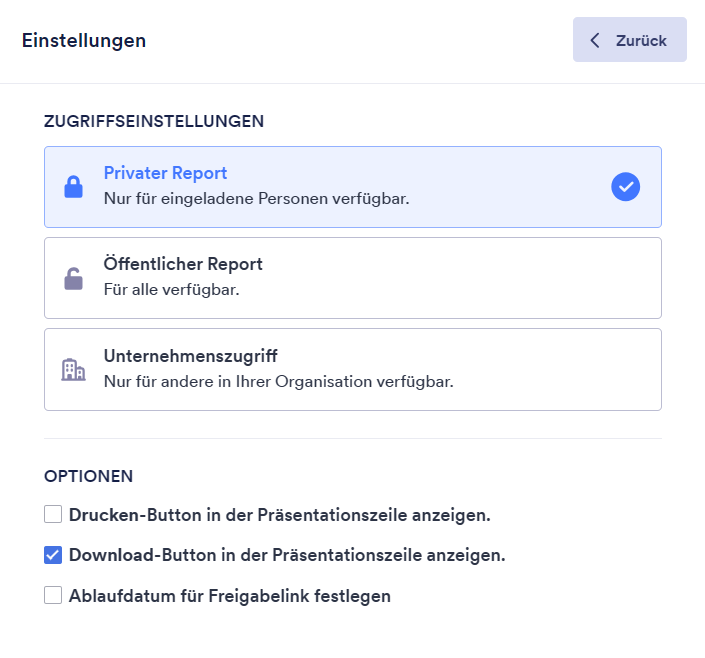The height and width of the screenshot is (658, 705).
Task: Click the closed padlock Privater Report icon
Action: click(73, 187)
